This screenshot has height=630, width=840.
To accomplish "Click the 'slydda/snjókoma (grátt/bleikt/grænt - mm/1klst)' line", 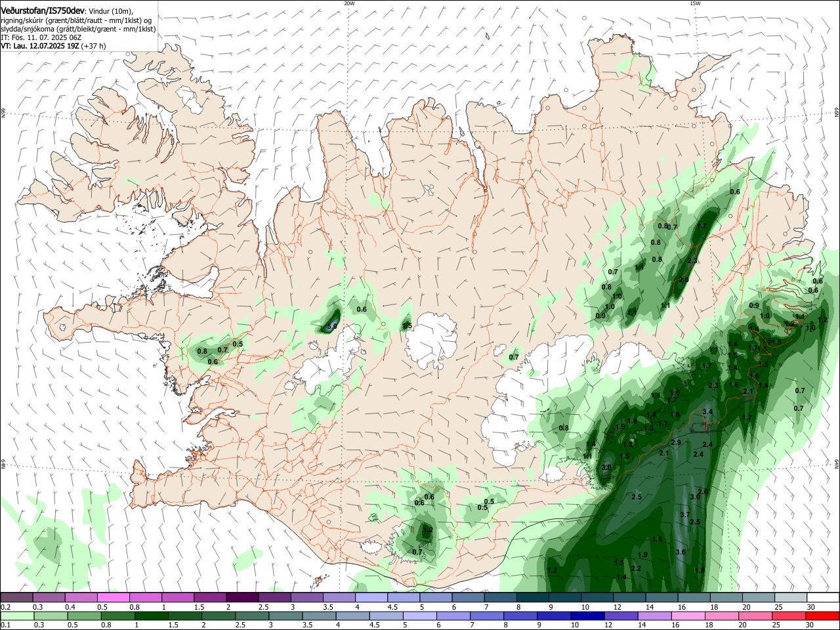I will pyautogui.click(x=78, y=29).
